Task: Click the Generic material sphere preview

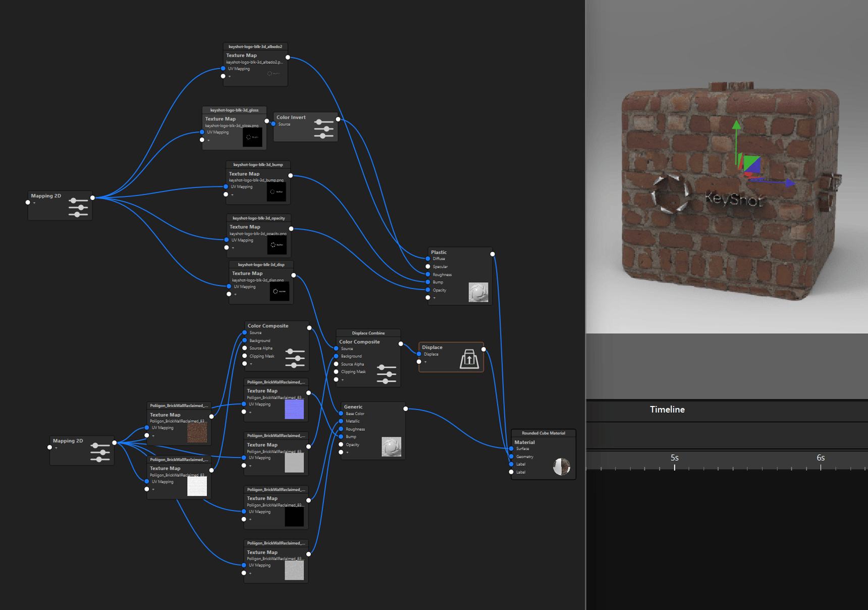Action: pyautogui.click(x=391, y=446)
